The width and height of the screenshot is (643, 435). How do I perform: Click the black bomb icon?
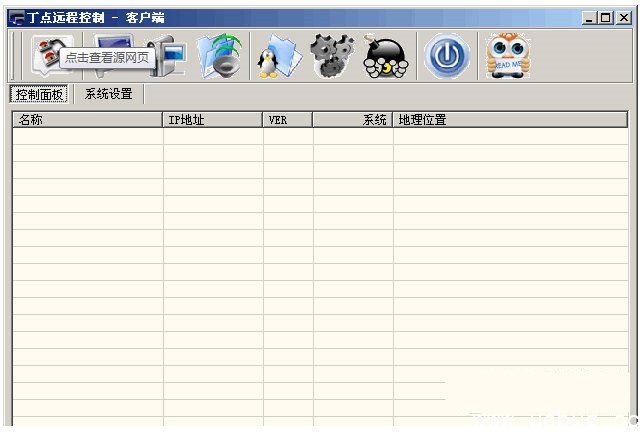[x=385, y=56]
